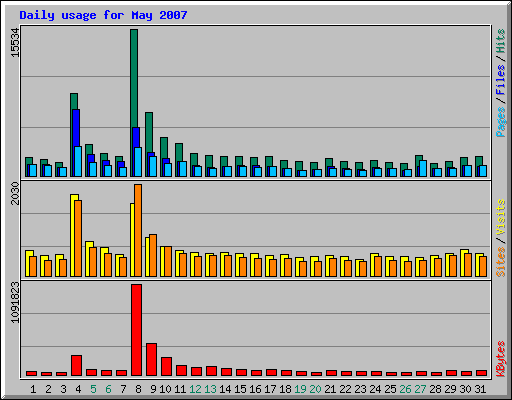Click the red KBytes bar for day 10
Screen dimensions: 512x400
click(166, 366)
